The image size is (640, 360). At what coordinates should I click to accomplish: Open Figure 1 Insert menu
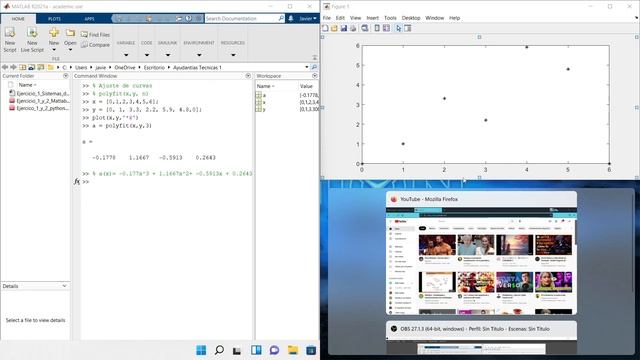[373, 18]
